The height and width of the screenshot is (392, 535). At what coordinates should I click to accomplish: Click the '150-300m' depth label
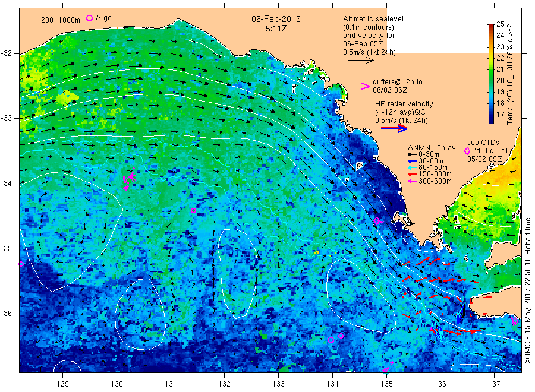[x=435, y=174]
